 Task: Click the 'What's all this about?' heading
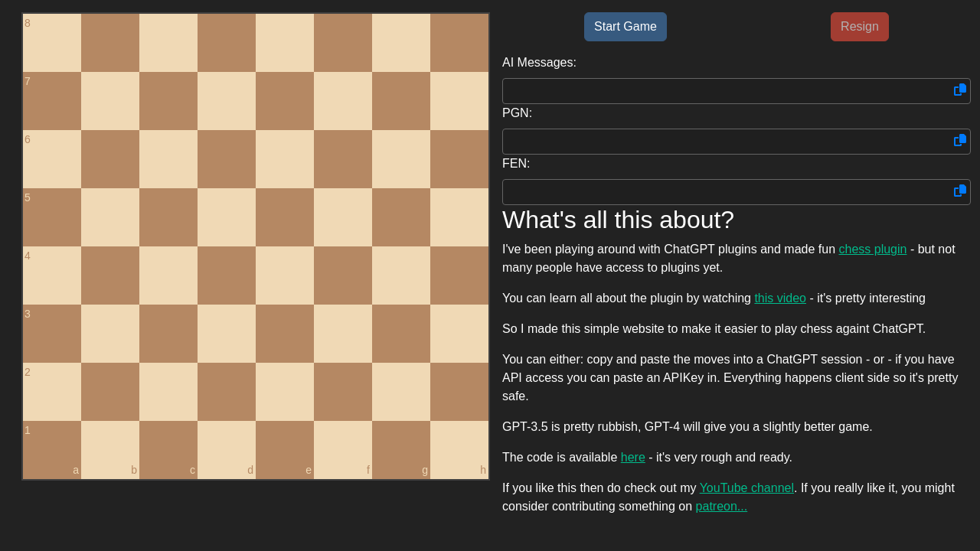tap(618, 220)
